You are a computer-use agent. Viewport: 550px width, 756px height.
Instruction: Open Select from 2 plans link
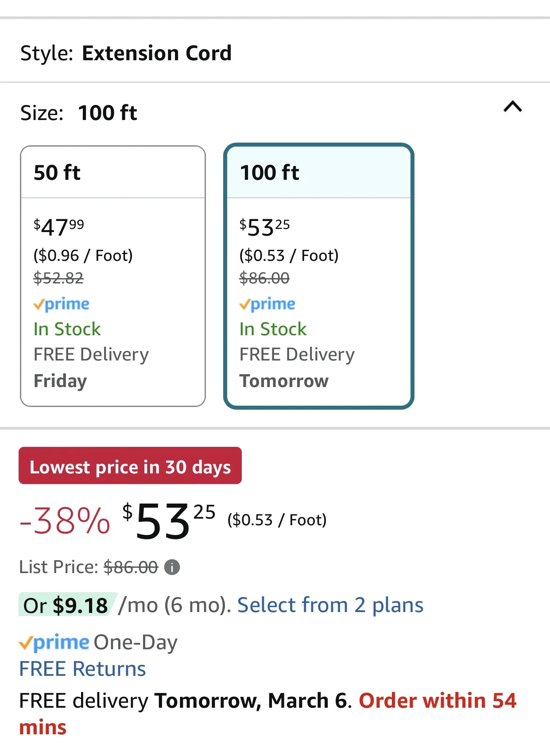330,605
